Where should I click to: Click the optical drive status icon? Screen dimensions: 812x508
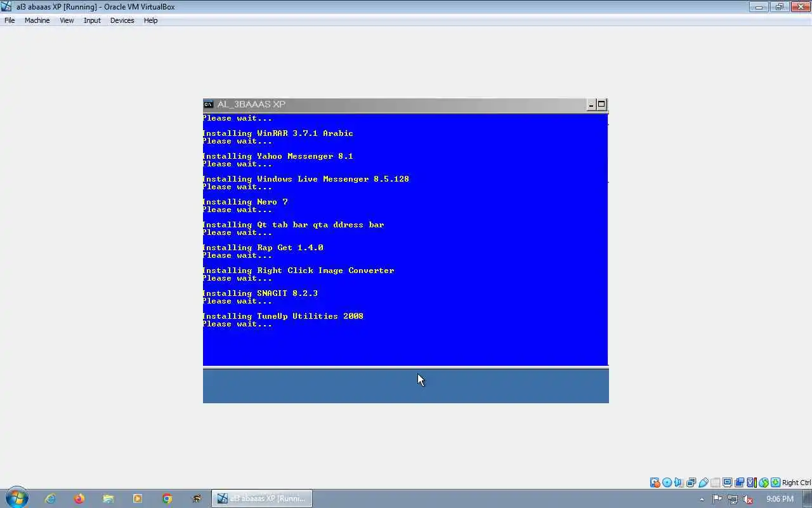667,483
